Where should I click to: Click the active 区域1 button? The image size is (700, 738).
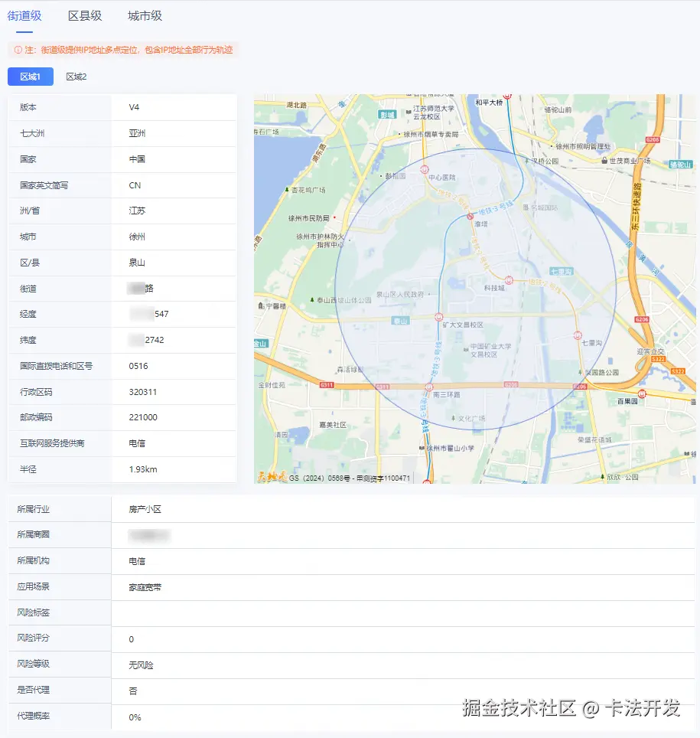coord(30,77)
